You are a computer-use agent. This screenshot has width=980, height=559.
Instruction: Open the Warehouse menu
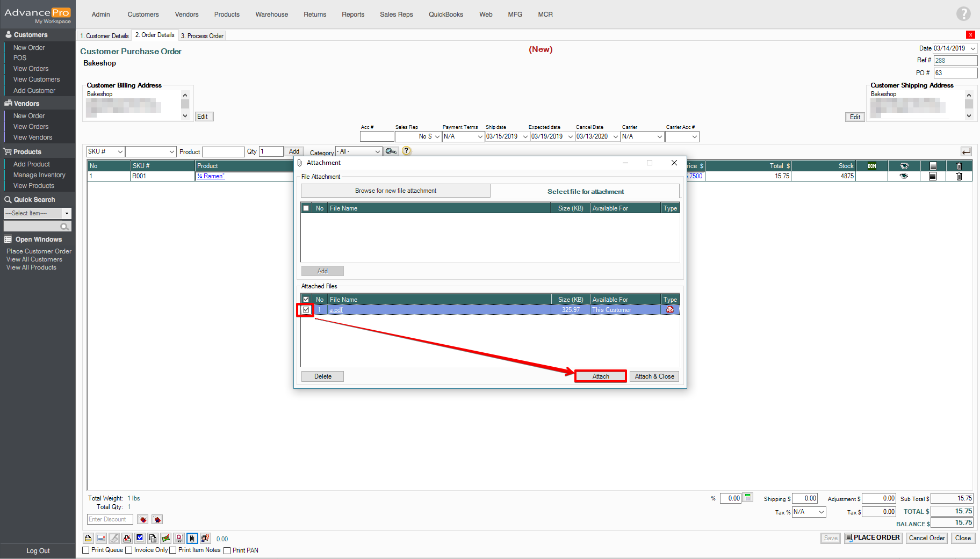coord(271,14)
